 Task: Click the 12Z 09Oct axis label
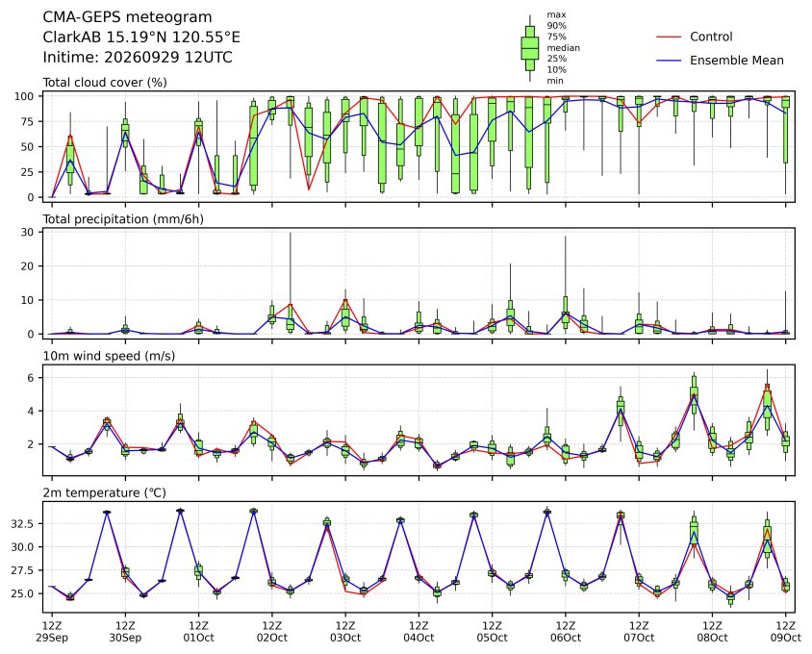(x=786, y=631)
